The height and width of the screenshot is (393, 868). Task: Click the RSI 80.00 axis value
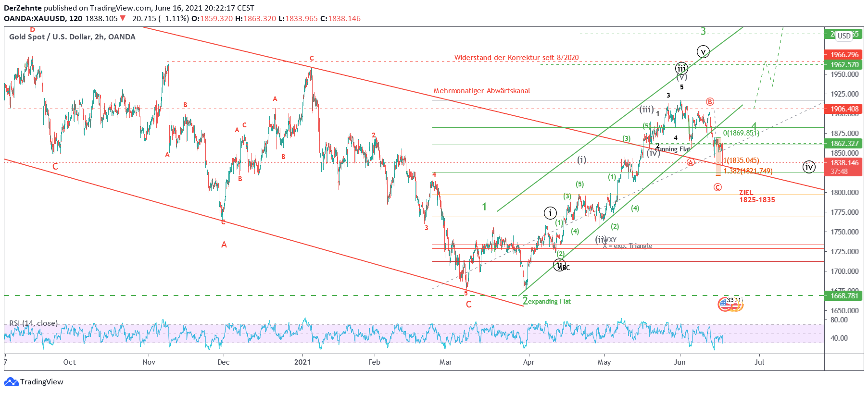839,320
